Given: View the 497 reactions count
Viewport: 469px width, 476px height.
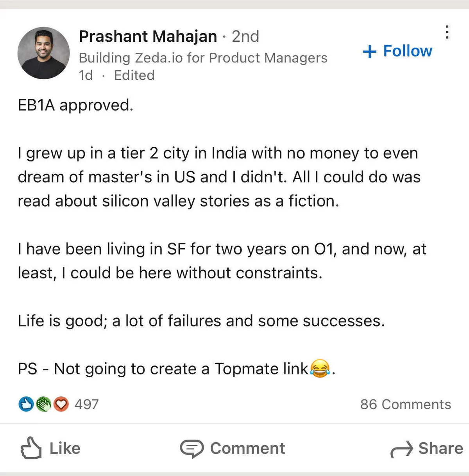Looking at the screenshot, I should (86, 404).
